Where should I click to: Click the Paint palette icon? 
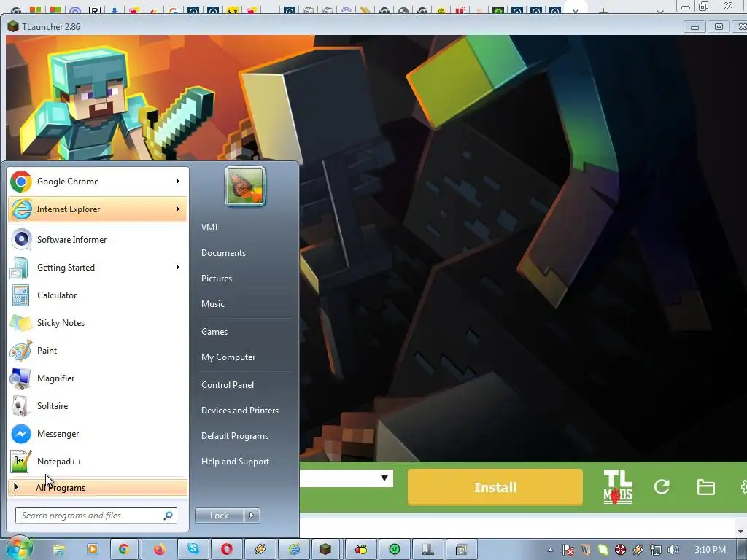21,351
